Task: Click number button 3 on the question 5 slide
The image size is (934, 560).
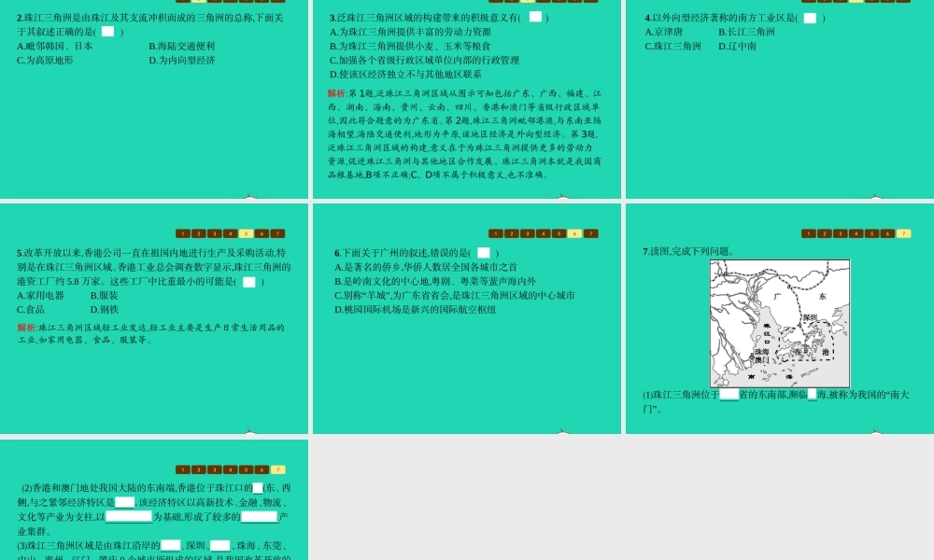Action: [x=215, y=234]
